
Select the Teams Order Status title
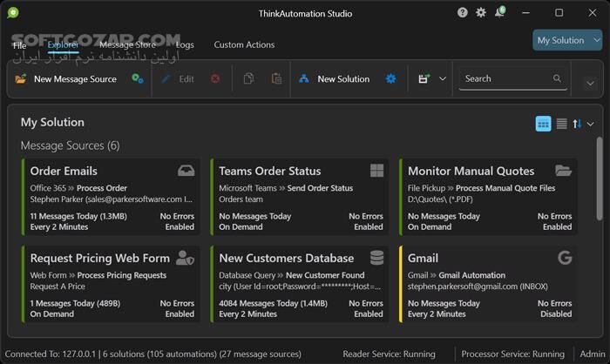pyautogui.click(x=270, y=171)
